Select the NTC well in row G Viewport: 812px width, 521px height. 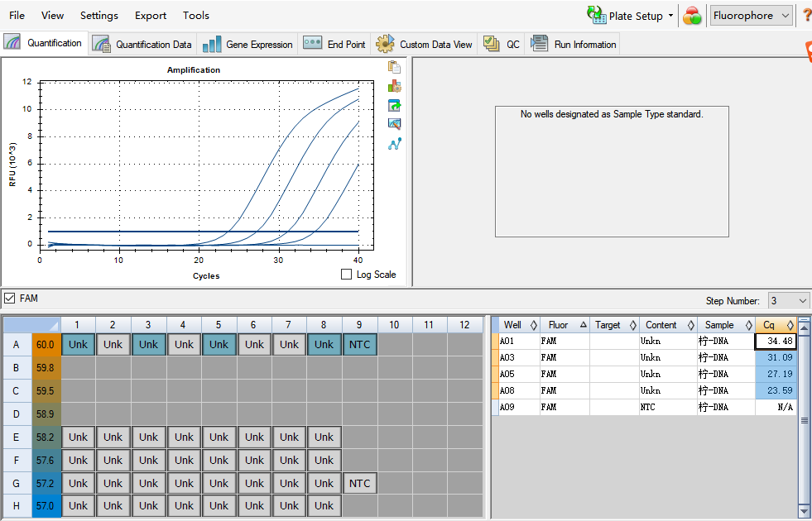pos(359,483)
